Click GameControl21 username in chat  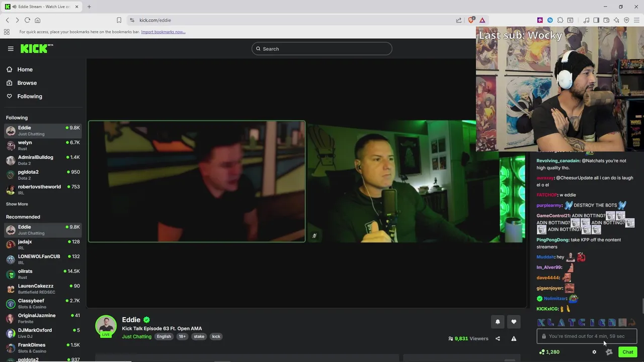[553, 216]
